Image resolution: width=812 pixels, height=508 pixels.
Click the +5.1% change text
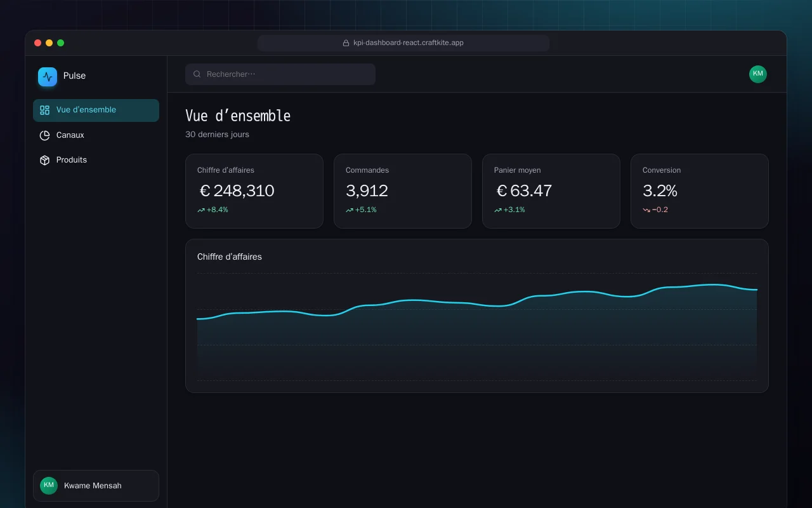366,210
